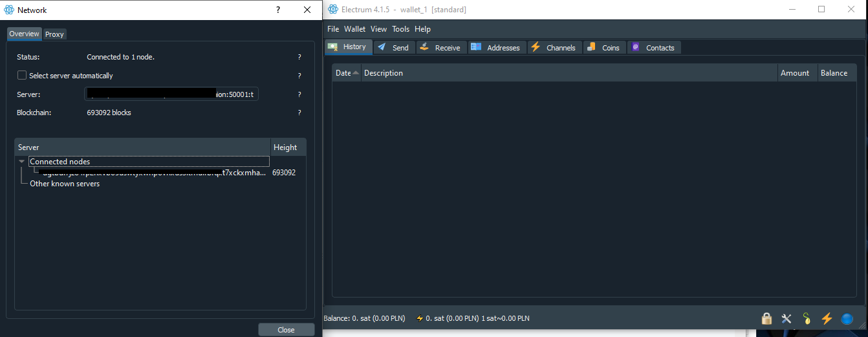Show help for Select server automatically
The height and width of the screenshot is (337, 868).
coord(299,76)
